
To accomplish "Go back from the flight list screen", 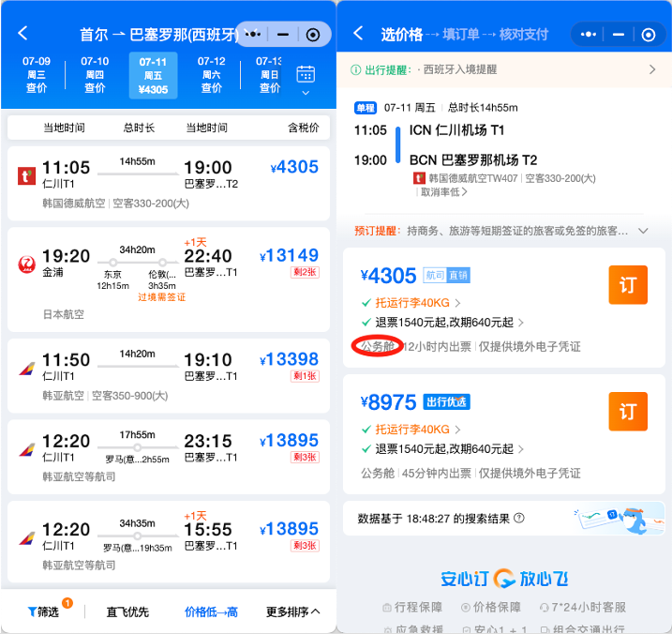I will coord(22,33).
